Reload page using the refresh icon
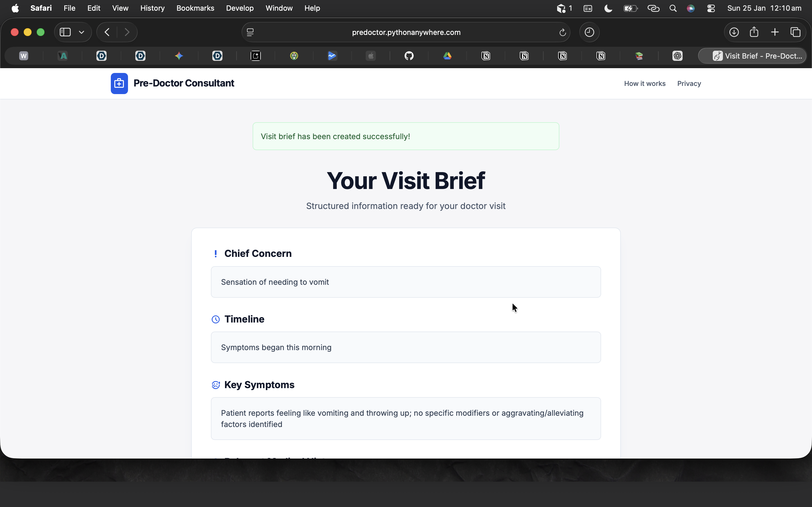This screenshot has width=812, height=507. pyautogui.click(x=562, y=32)
